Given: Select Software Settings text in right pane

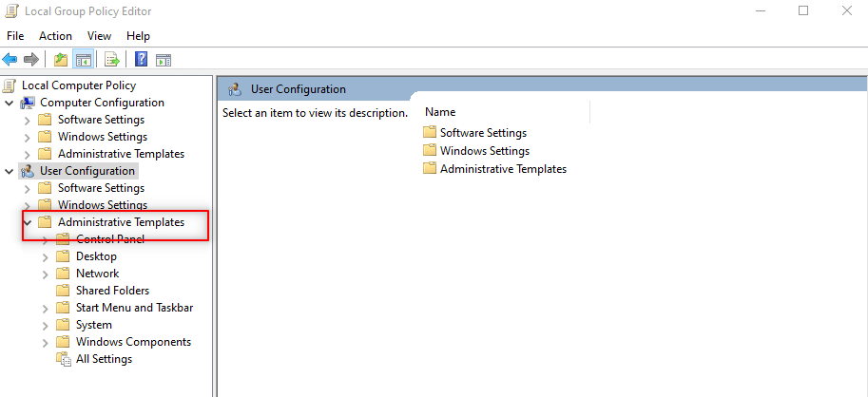Looking at the screenshot, I should point(483,133).
